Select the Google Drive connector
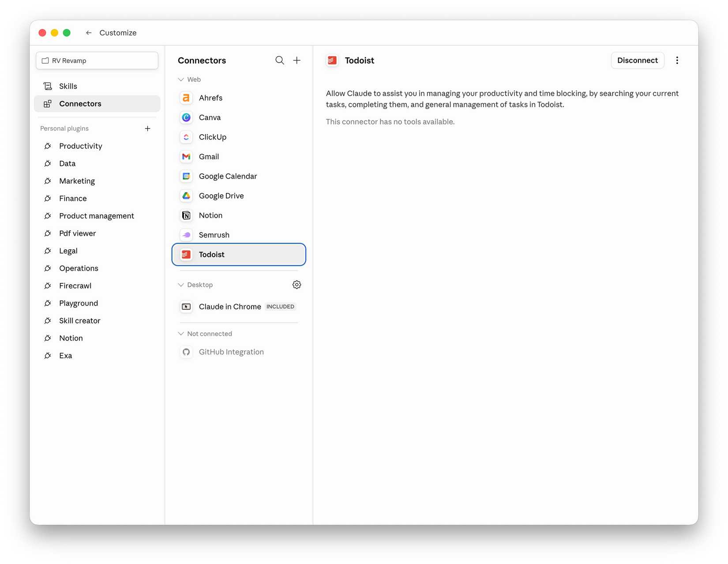 [x=239, y=196]
